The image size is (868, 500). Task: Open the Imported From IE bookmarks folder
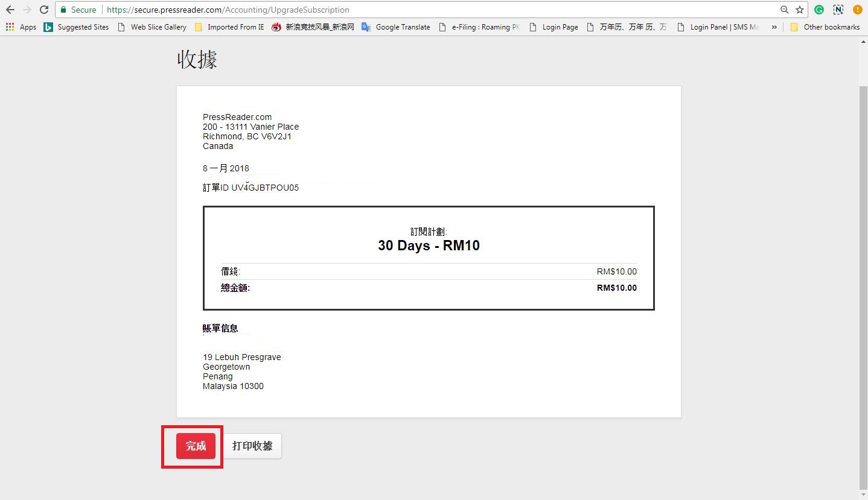229,27
